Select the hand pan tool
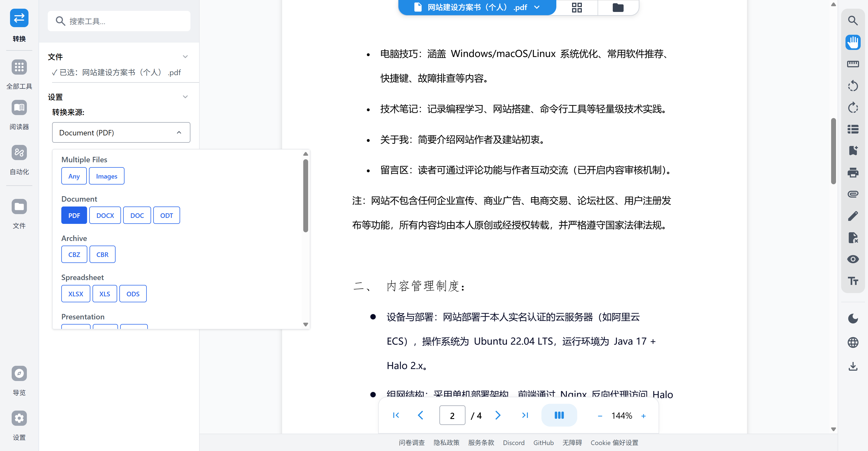868x451 pixels. coord(853,42)
